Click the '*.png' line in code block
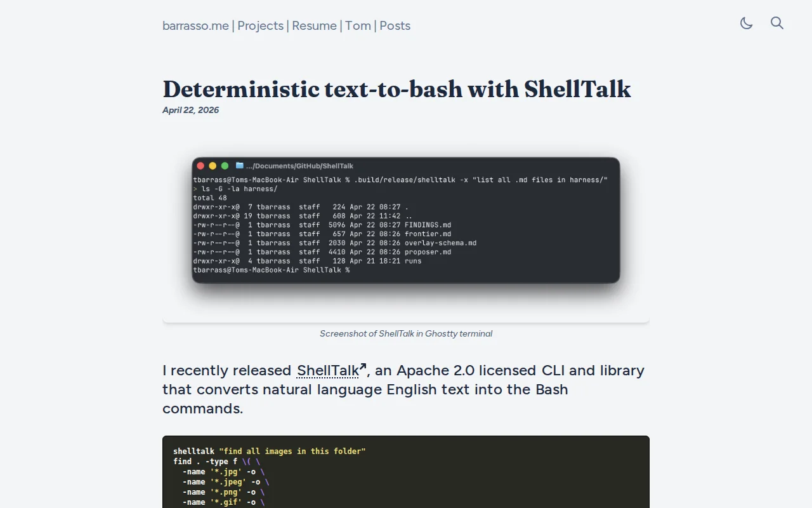This screenshot has width=812, height=508. point(223,492)
